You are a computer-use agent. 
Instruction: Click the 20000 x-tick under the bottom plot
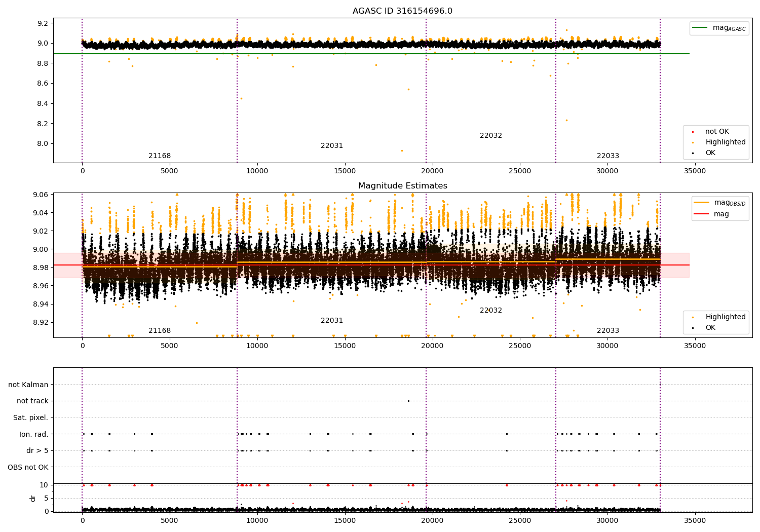[432, 520]
